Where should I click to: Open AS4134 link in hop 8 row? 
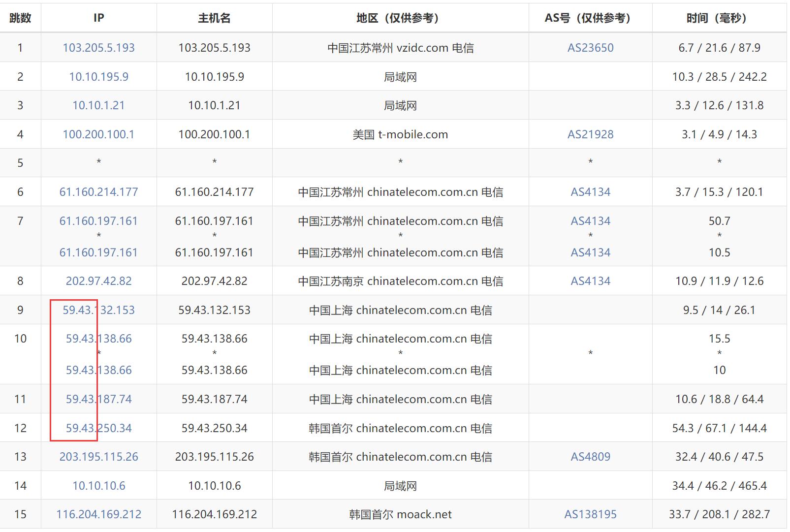[x=590, y=281]
